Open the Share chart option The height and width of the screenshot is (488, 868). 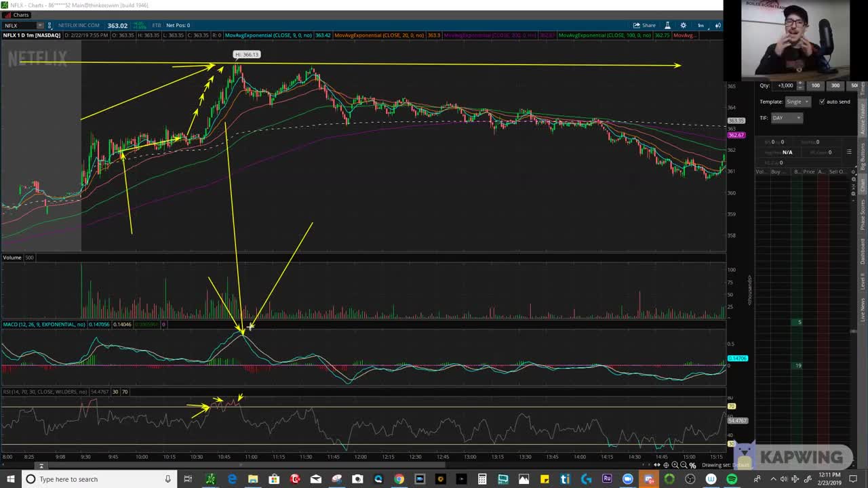[645, 25]
